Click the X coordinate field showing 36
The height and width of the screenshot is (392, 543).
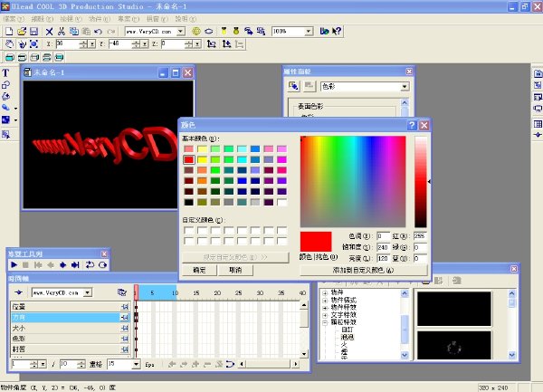68,44
